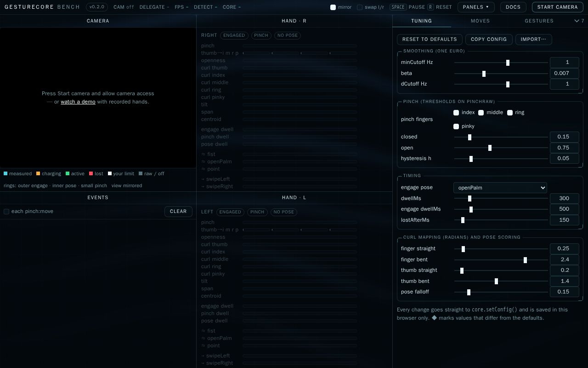Open the DOCS page
The width and height of the screenshot is (588, 368).
tap(513, 7)
